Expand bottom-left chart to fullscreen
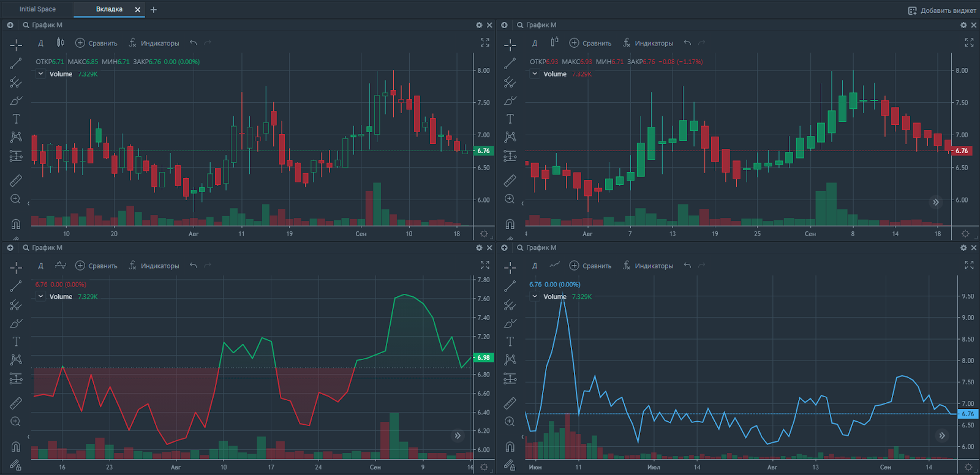Screen dimensions: 980x475 (x=485, y=265)
